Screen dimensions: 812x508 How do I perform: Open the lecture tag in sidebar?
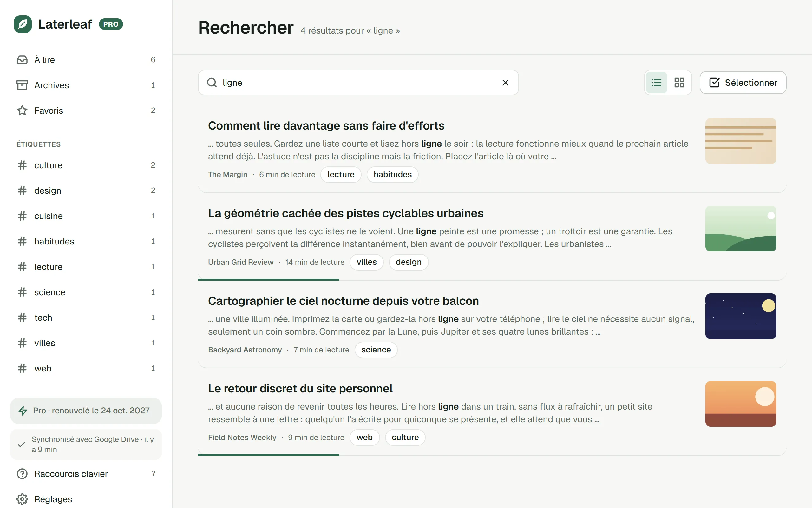tap(86, 267)
